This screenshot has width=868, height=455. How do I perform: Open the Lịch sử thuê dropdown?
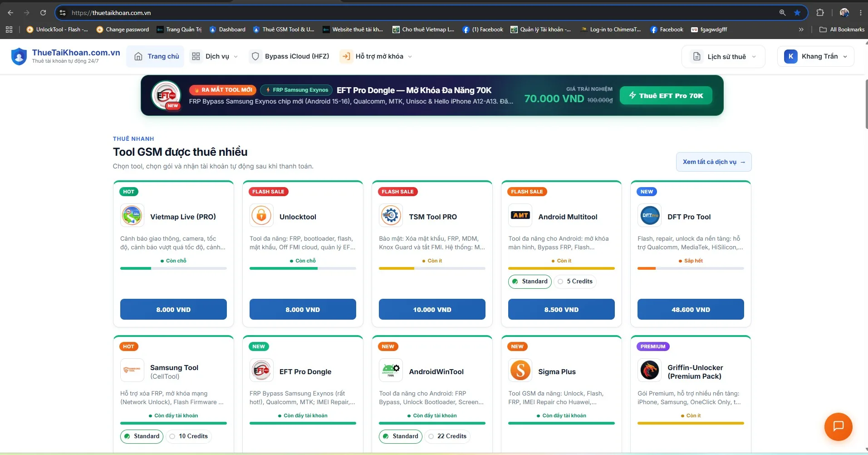[723, 57]
